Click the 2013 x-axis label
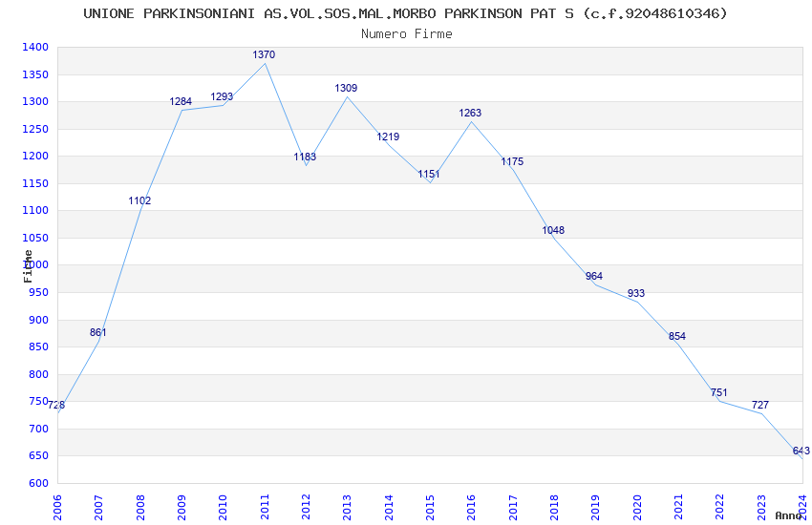The image size is (812, 525). click(347, 508)
